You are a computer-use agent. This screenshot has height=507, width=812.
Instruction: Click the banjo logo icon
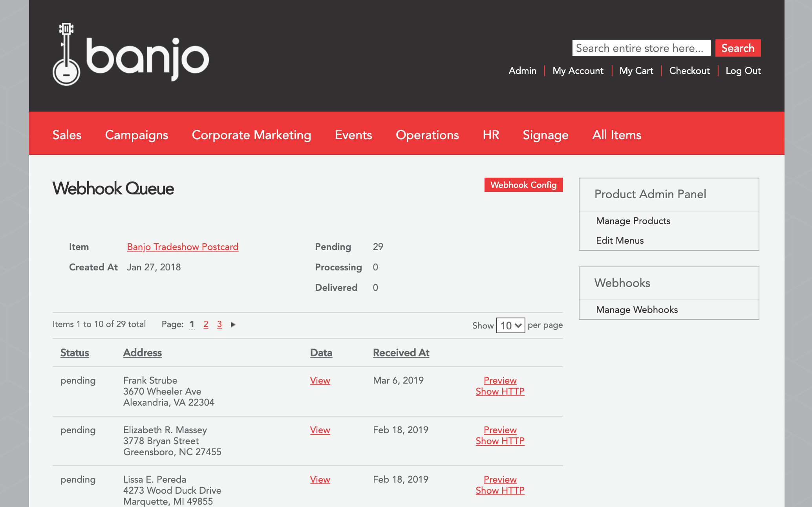pyautogui.click(x=66, y=54)
